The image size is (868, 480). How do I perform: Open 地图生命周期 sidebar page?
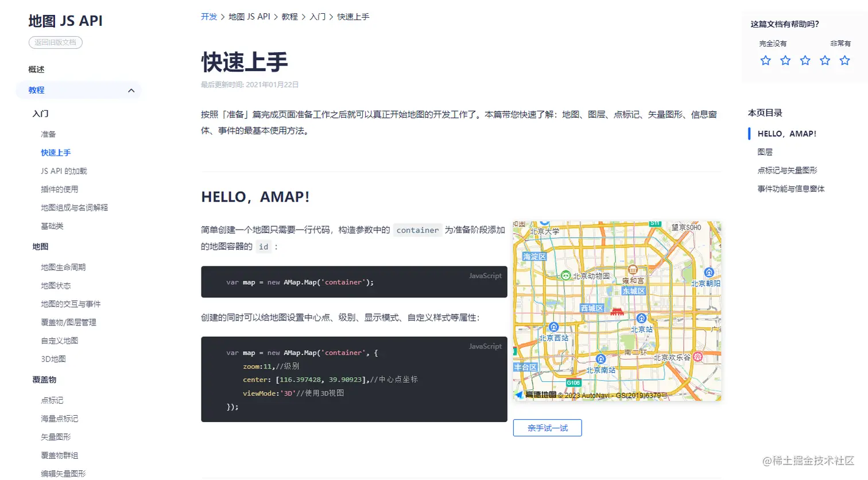point(63,268)
